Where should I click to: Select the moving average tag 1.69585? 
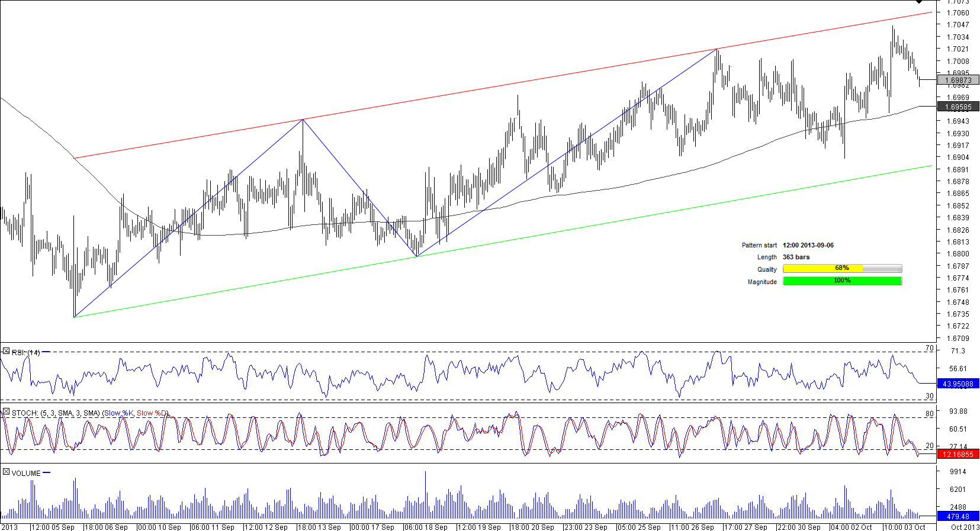[957, 107]
